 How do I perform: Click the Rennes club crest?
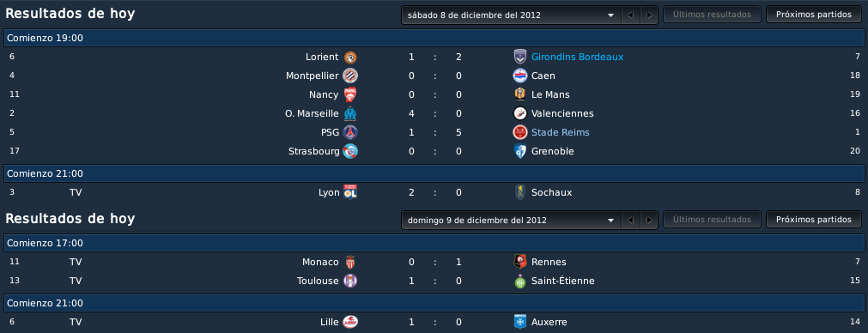tap(519, 262)
